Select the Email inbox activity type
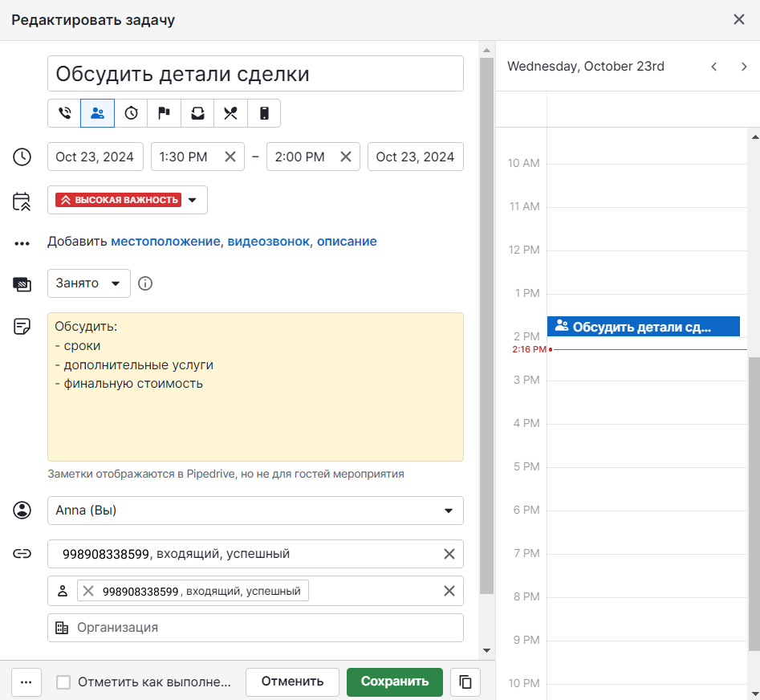The image size is (760, 700). (x=197, y=113)
